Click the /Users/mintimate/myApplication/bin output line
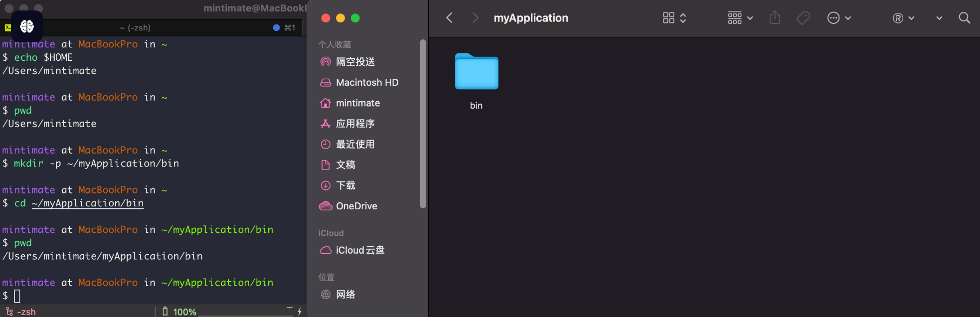 102,256
